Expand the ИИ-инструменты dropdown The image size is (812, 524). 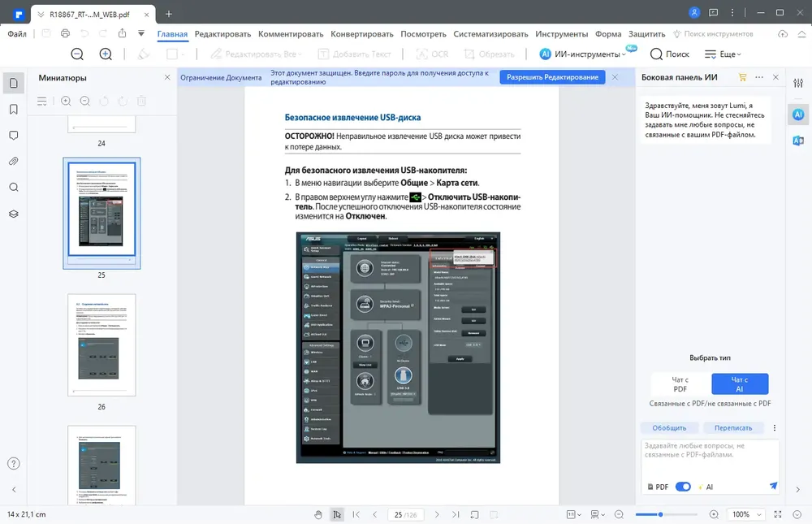coord(582,54)
